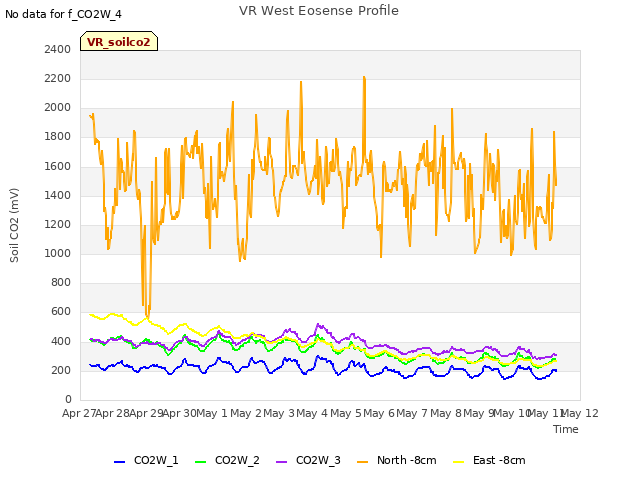Viewport: 640px width, 480px height.
Task: Click the orange dip below 600 near Apr 29
Action: 147,315
